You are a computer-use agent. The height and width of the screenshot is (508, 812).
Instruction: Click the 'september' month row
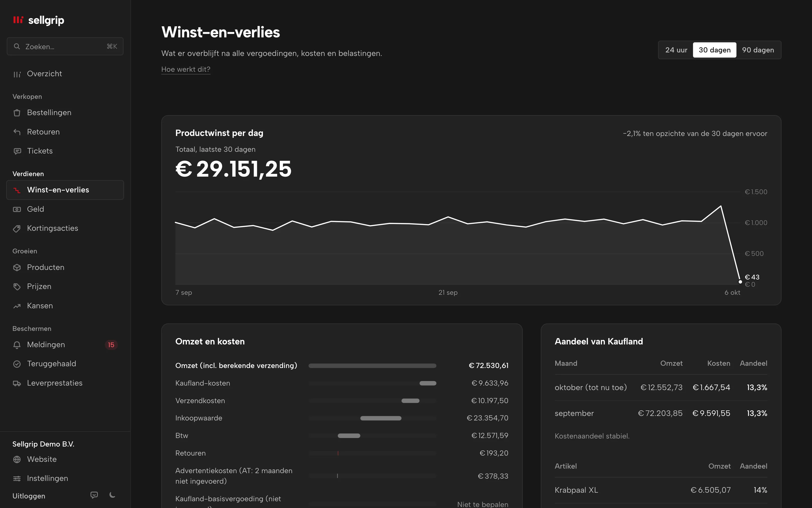[x=661, y=413]
